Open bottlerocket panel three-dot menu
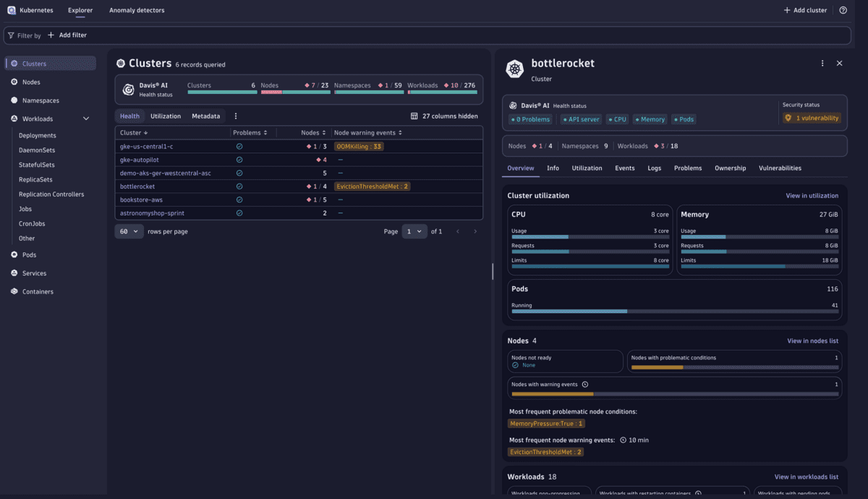Image resolution: width=868 pixels, height=499 pixels. tap(822, 64)
